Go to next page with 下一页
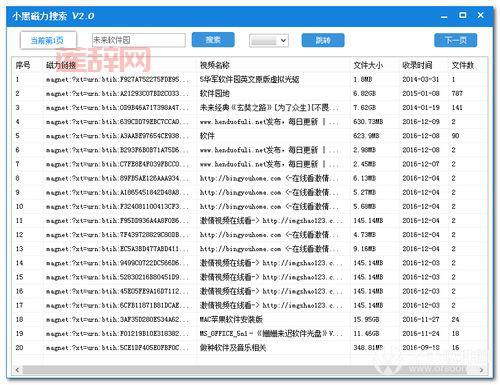Viewport: 500px width, 385px height. [x=455, y=40]
